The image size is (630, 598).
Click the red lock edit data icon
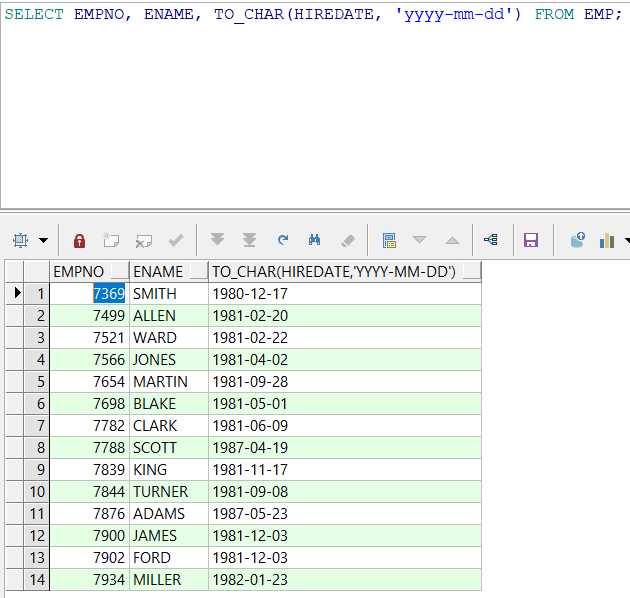[80, 241]
